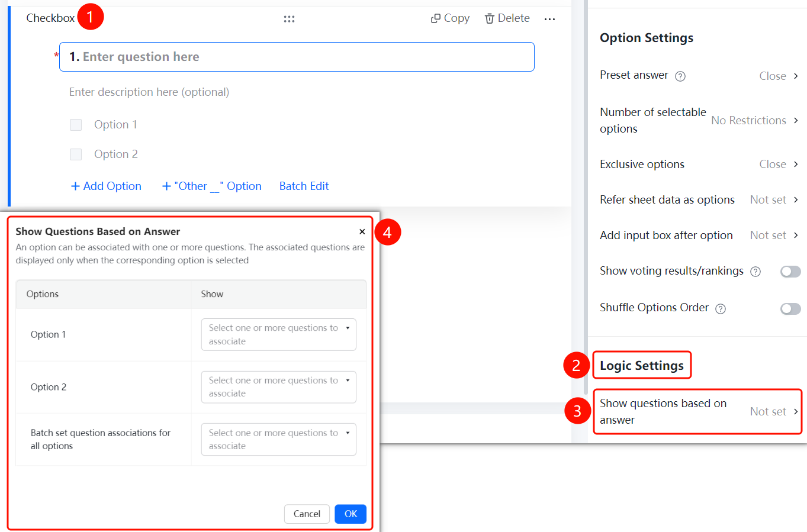This screenshot has height=532, width=807.
Task: Expand the Preset answer setting
Action: 699,76
